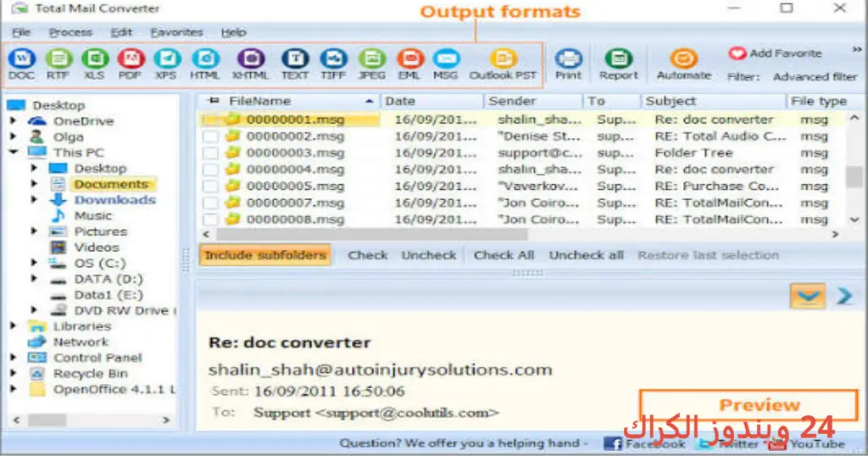Click the Check button

(368, 255)
